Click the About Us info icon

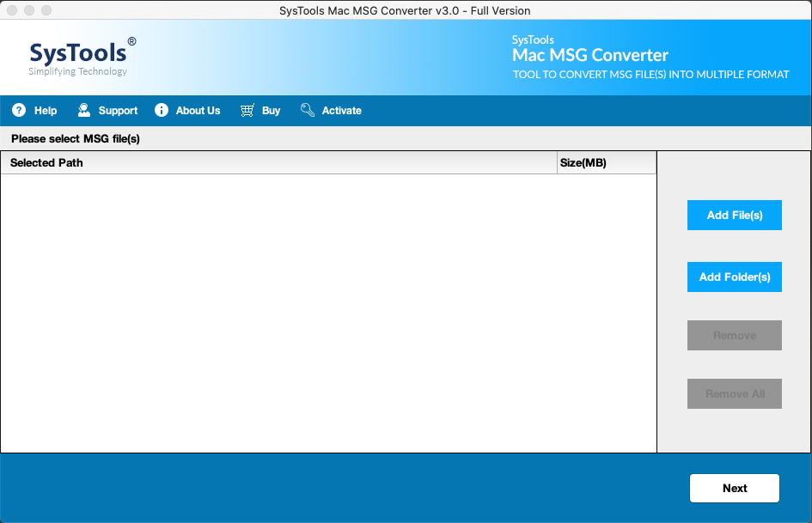162,110
